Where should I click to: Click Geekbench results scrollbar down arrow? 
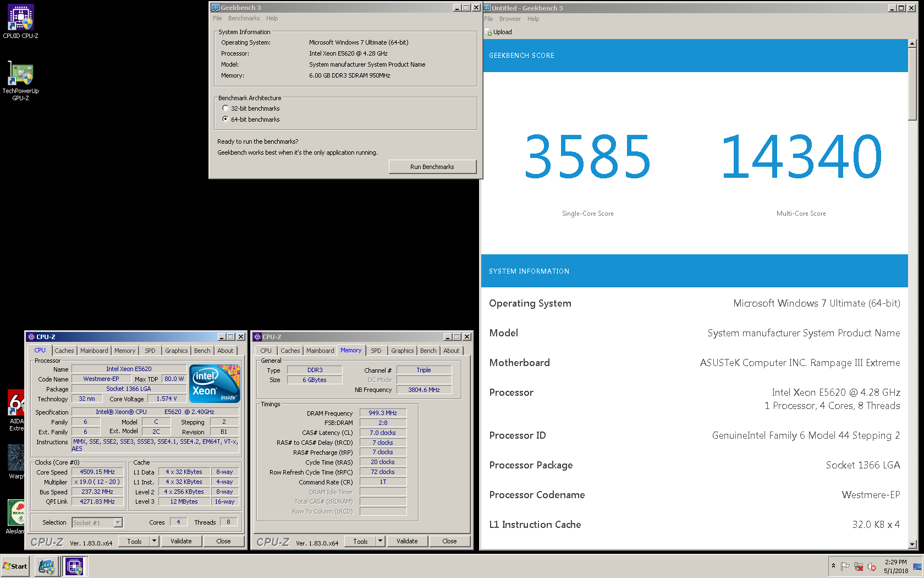[x=912, y=544]
